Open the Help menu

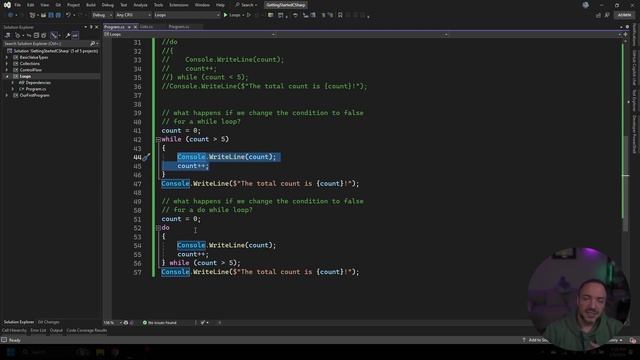click(x=220, y=5)
